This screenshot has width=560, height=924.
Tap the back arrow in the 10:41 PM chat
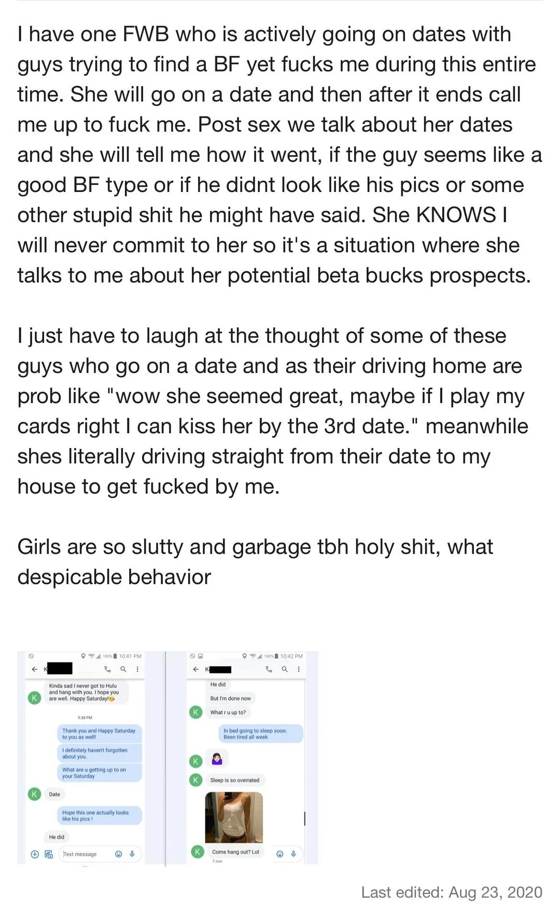(x=35, y=669)
